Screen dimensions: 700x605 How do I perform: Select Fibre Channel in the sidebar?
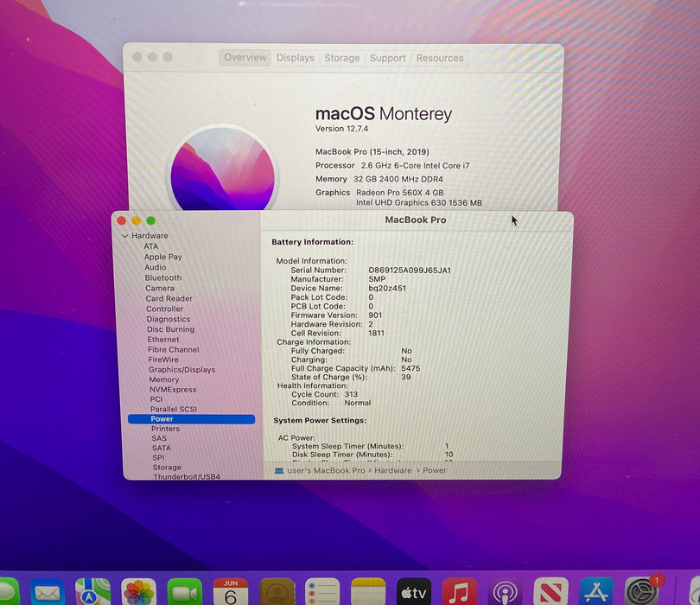click(174, 350)
